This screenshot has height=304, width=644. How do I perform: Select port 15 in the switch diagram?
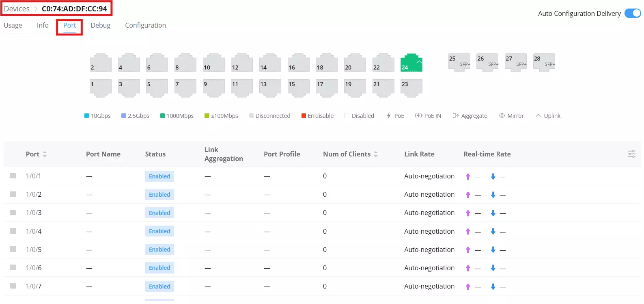coord(299,88)
